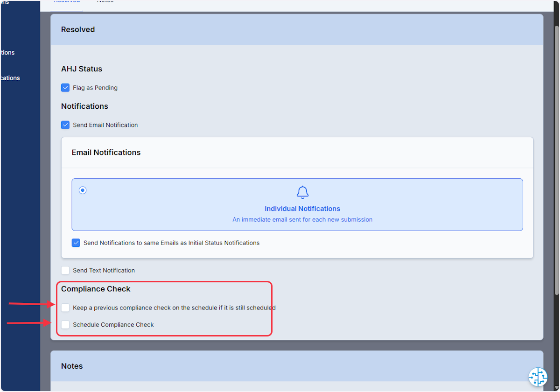The height and width of the screenshot is (392, 560).
Task: Click the Send Text Notification label
Action: pos(104,270)
